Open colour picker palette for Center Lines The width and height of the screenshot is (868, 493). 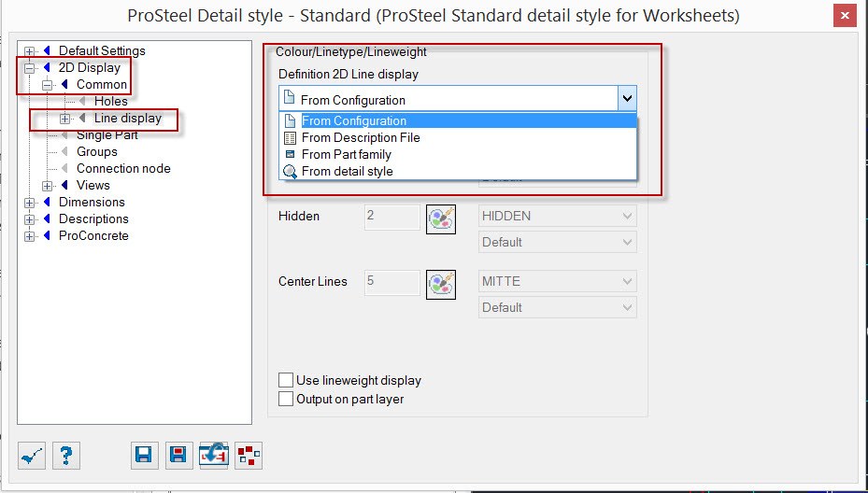441,285
